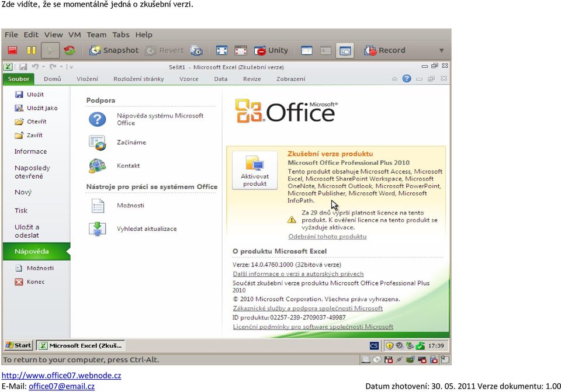Open the VMware View menu
This screenshot has width=561, height=392.
click(x=54, y=34)
